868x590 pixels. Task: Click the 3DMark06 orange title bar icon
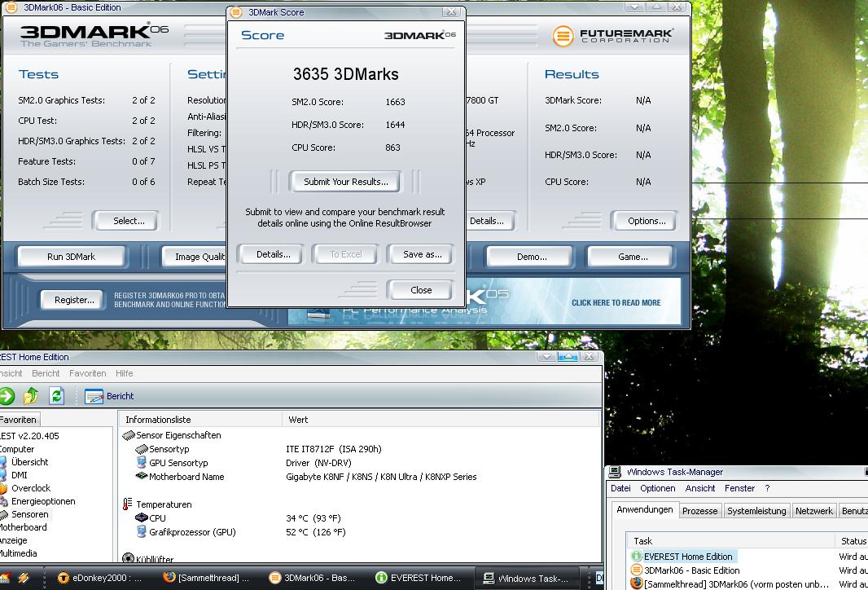point(10,7)
